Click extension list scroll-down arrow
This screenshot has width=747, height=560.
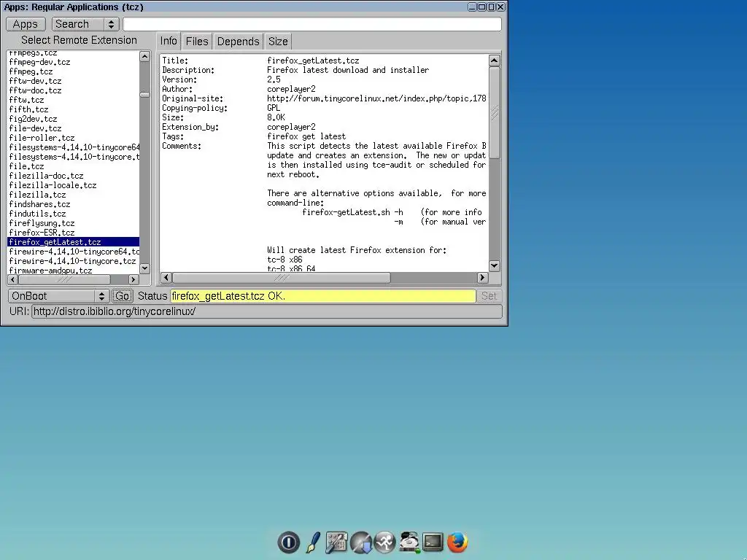click(145, 268)
